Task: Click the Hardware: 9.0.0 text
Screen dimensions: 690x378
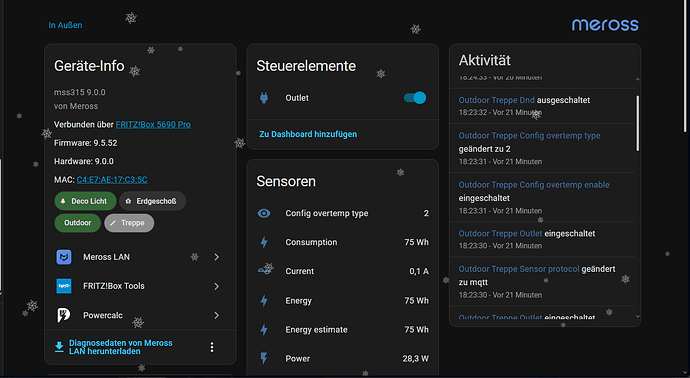Action: pyautogui.click(x=84, y=161)
